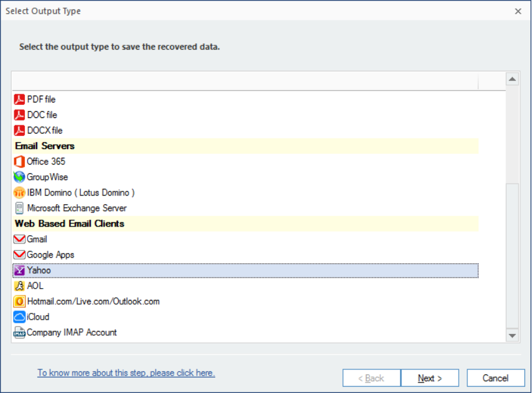This screenshot has width=532, height=393.
Task: Choose the 'AOL' entry text
Action: [35, 286]
